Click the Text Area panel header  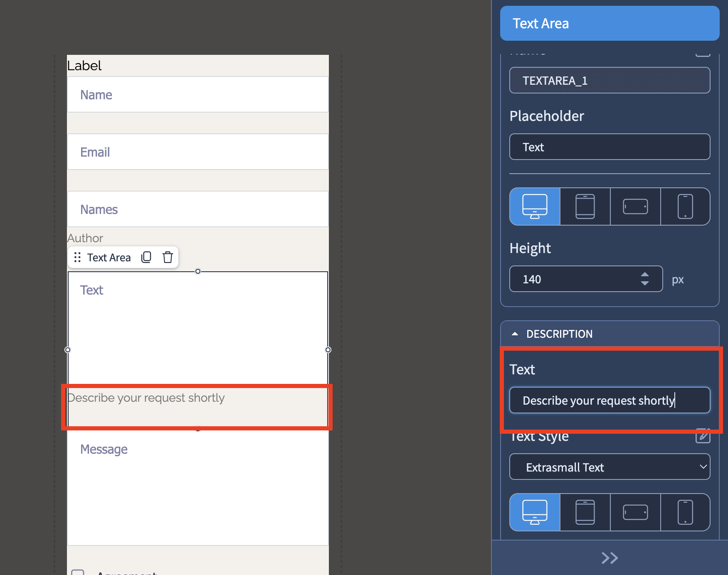pos(610,23)
